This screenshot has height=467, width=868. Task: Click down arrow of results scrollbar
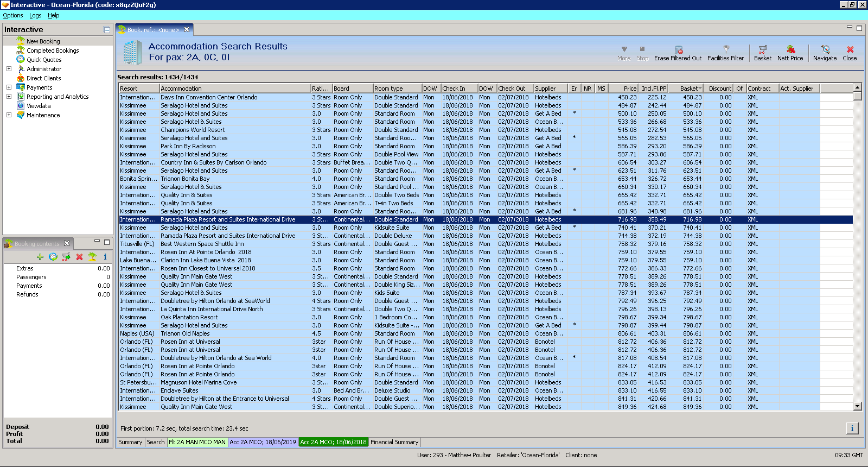[x=858, y=406]
